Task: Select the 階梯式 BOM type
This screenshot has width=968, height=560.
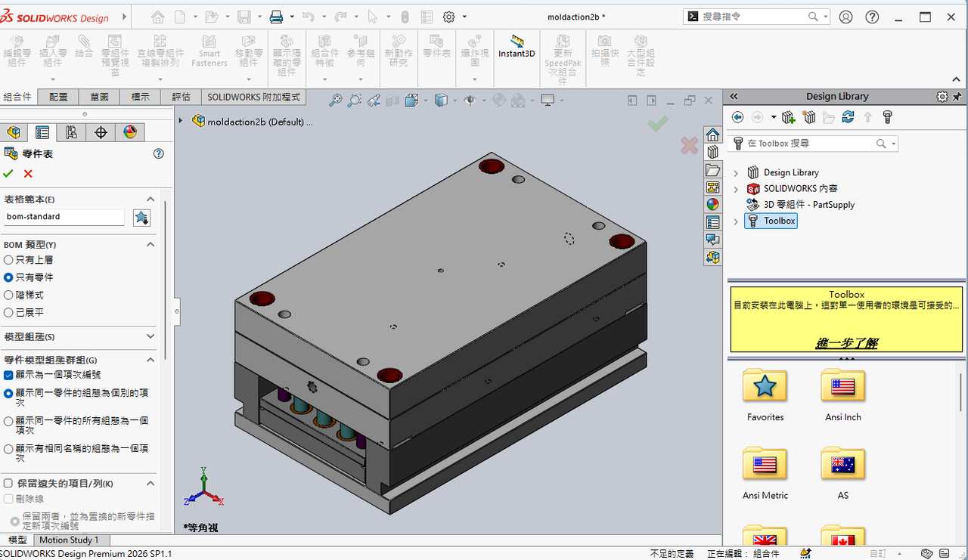Action: click(x=9, y=295)
